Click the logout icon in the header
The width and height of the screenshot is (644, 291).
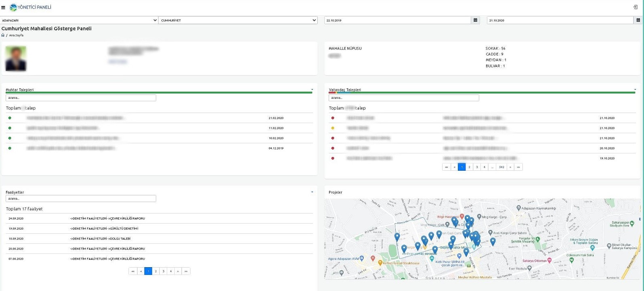pos(636,7)
